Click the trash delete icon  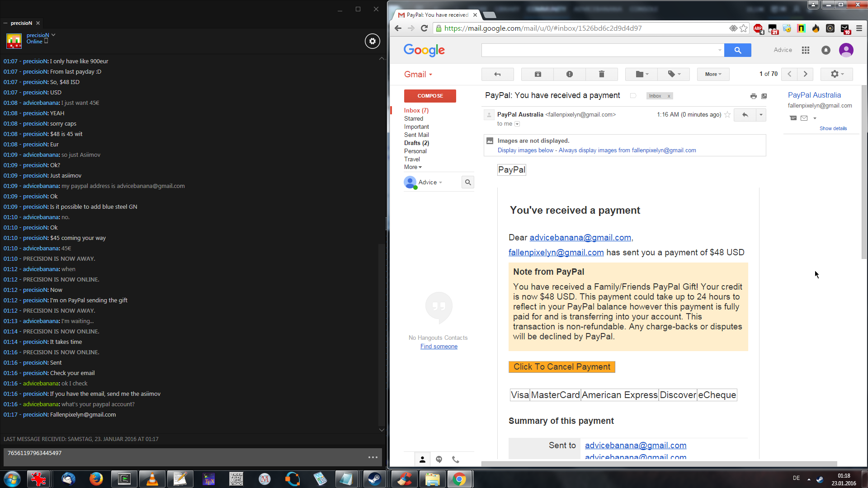point(601,74)
